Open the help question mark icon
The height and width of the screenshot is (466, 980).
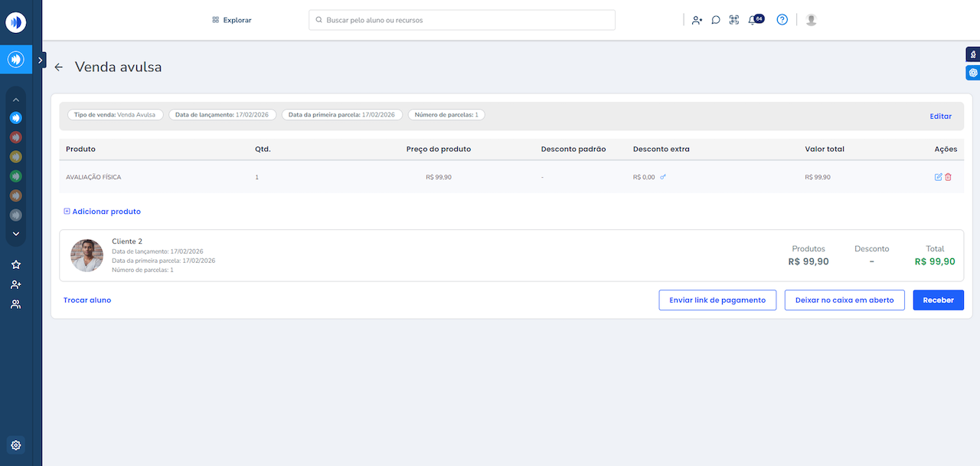tap(782, 20)
